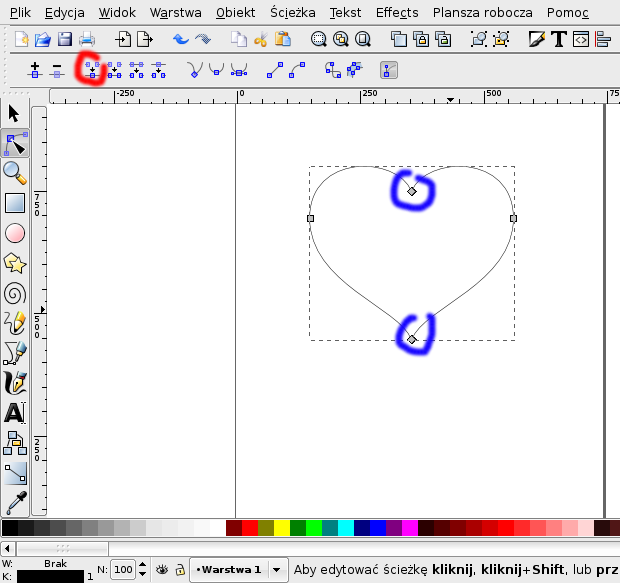Screen dimensions: 620x583
Task: Click the Insert new nodes plus icon
Action: (35, 70)
